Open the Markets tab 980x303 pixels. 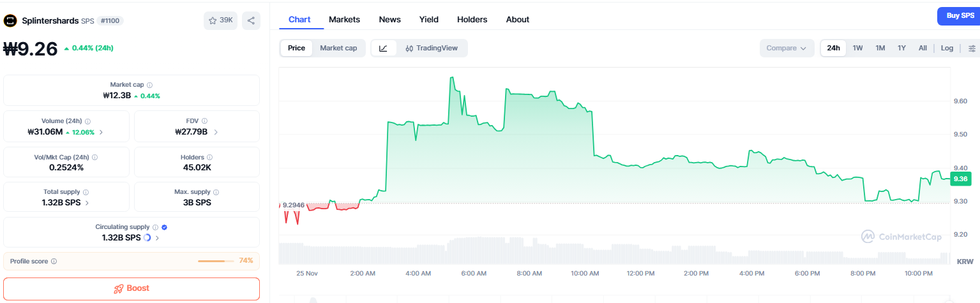click(x=344, y=19)
